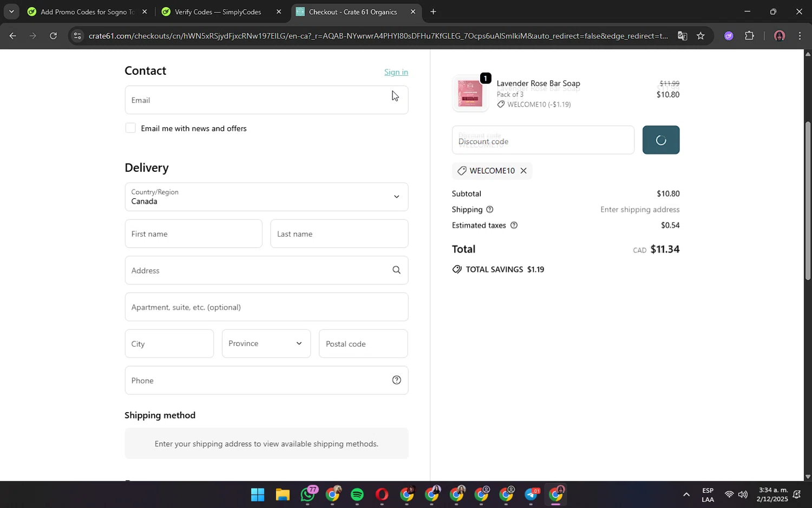Focus the Email input field
The image size is (812, 508).
coord(266,100)
